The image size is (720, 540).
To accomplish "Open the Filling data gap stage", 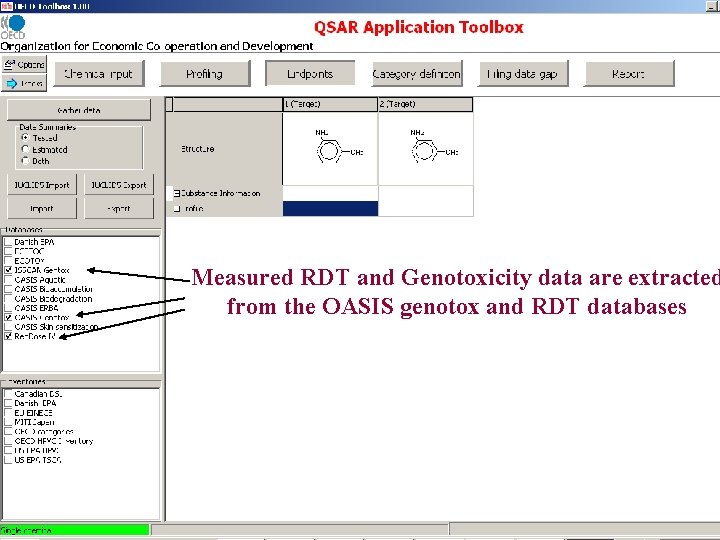I will pos(523,74).
